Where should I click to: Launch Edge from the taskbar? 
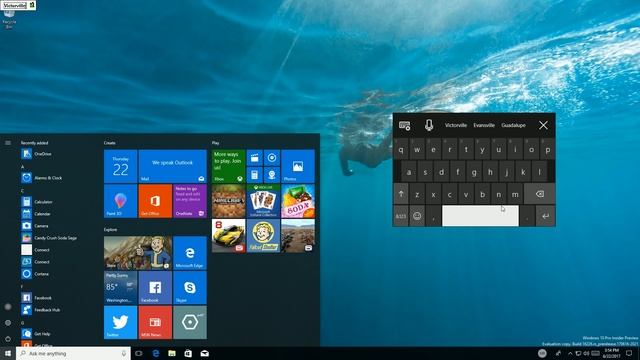(156, 353)
